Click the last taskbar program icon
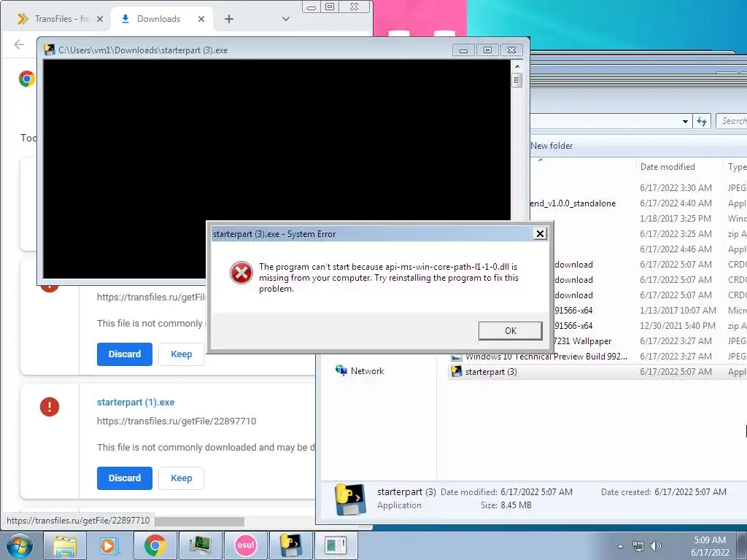The width and height of the screenshot is (747, 560). click(336, 545)
